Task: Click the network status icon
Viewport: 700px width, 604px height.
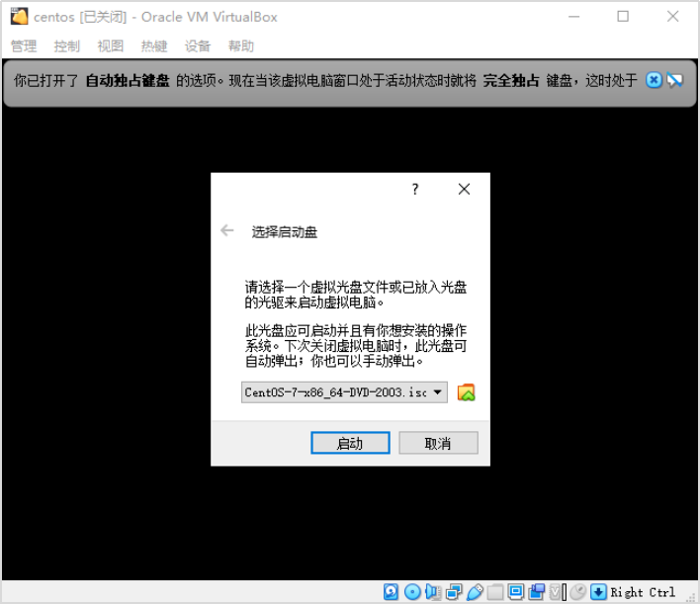Action: pyautogui.click(x=454, y=592)
